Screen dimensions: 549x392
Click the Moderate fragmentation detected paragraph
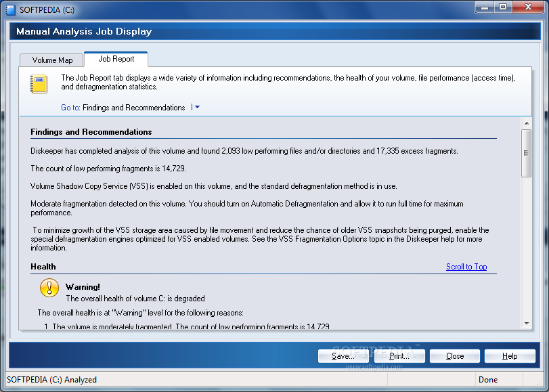tap(247, 208)
